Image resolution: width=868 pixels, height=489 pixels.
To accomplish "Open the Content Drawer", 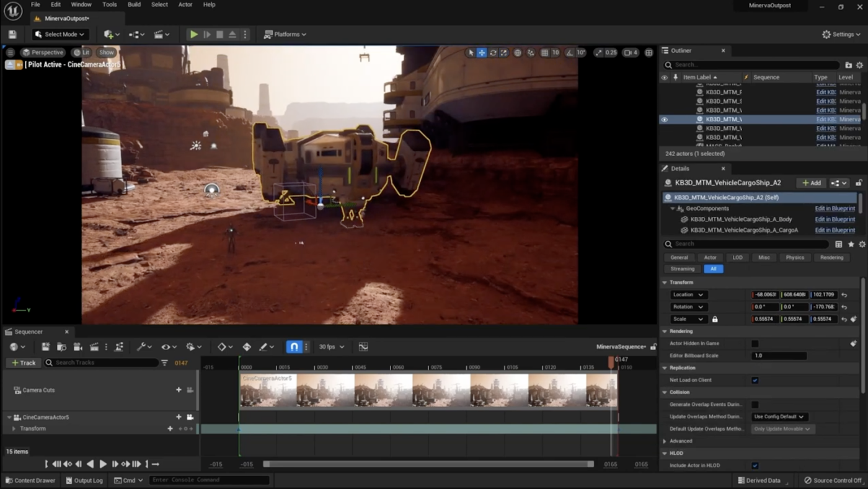I will click(x=30, y=480).
